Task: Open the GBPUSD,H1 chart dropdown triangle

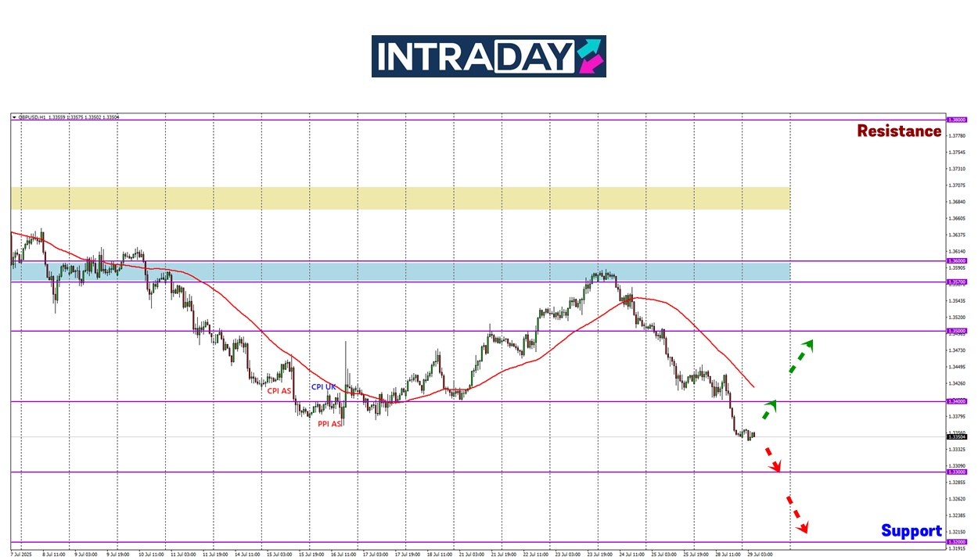Action: [x=14, y=117]
